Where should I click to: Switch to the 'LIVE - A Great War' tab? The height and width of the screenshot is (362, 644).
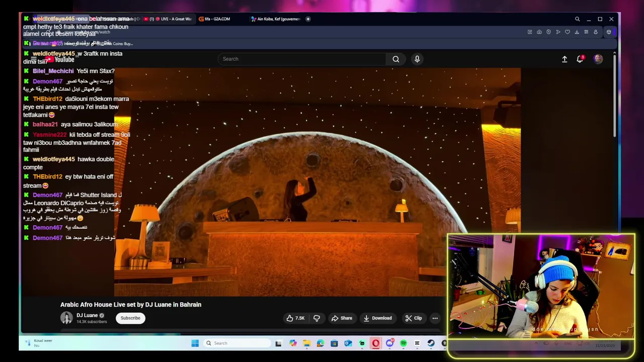tap(168, 19)
